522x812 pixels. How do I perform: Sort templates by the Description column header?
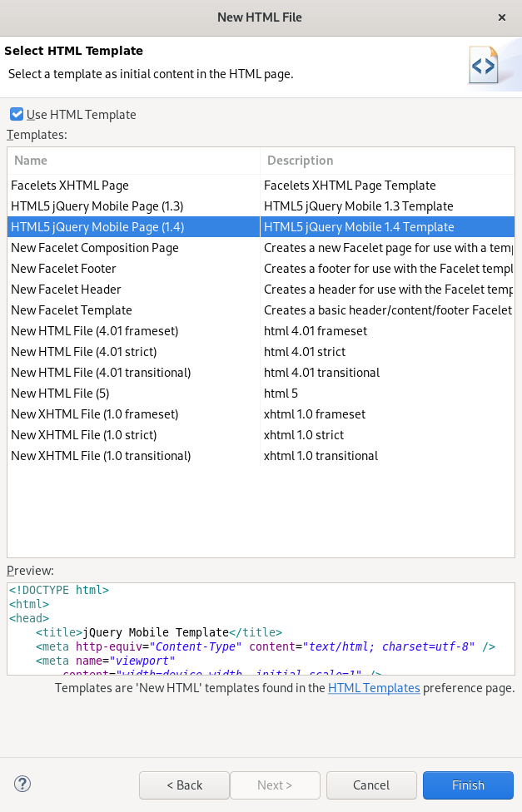(387, 161)
